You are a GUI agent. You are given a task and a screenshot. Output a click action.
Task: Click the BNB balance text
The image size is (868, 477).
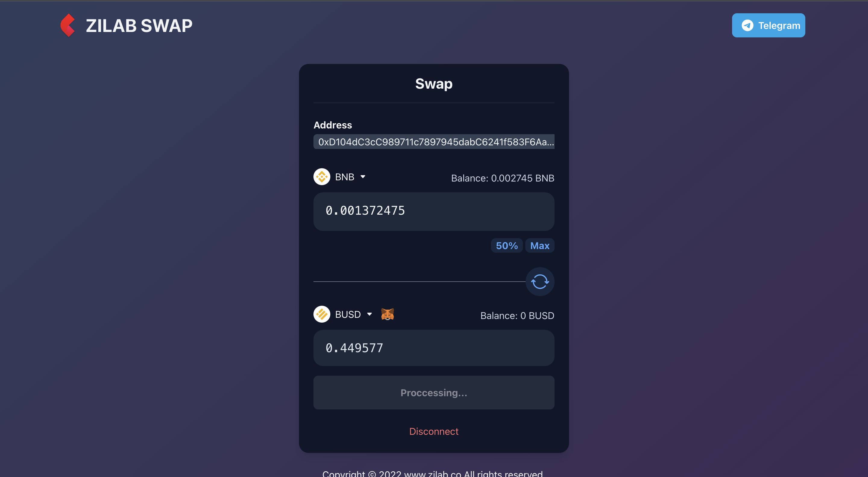[x=502, y=178]
